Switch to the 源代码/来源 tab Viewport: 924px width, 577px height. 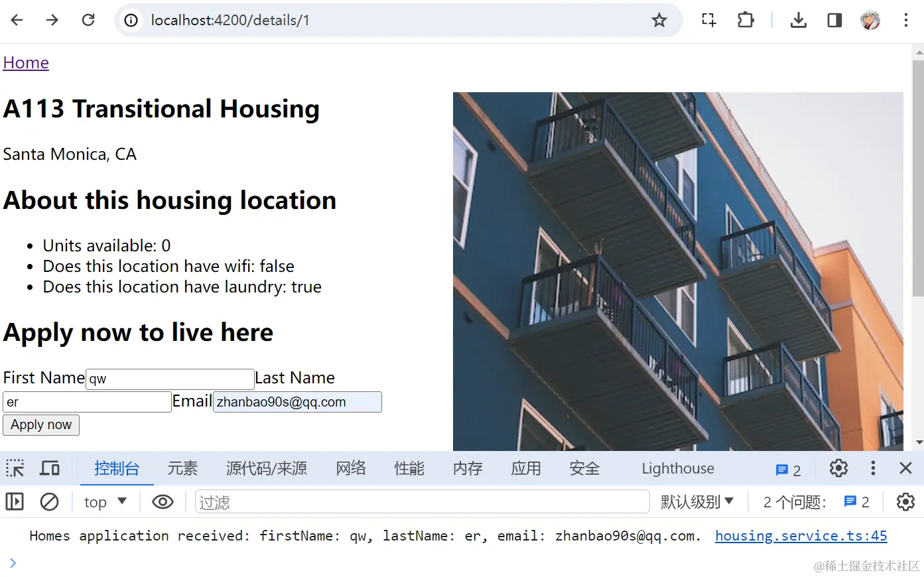point(267,468)
